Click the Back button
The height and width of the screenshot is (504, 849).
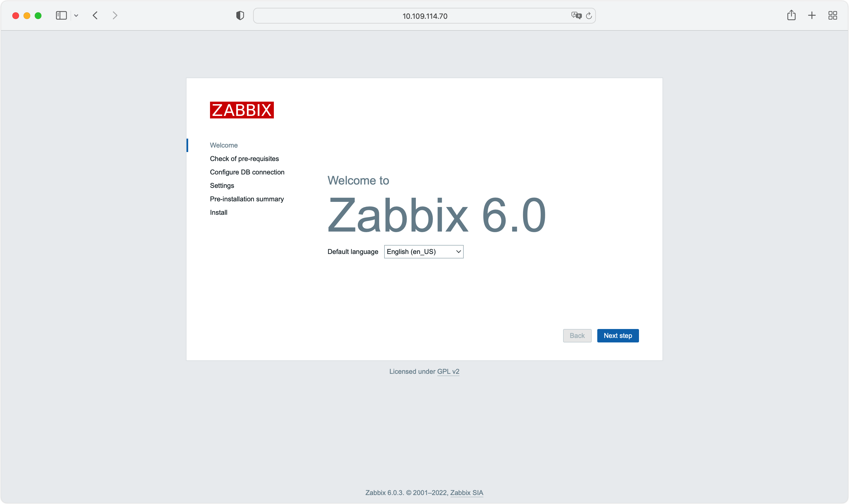tap(577, 335)
